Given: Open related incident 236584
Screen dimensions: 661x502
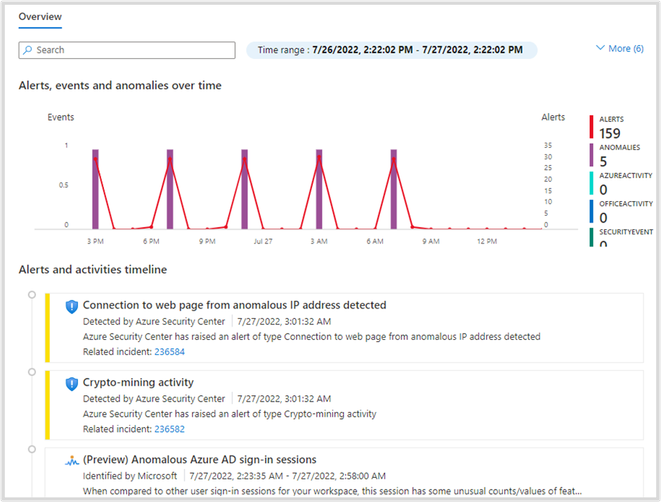Looking at the screenshot, I should (x=169, y=352).
